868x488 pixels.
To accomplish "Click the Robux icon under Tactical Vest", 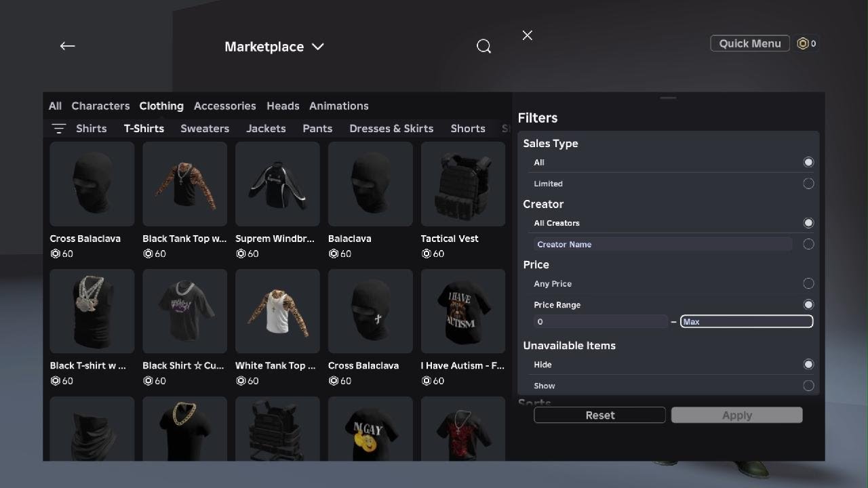I will pos(426,253).
